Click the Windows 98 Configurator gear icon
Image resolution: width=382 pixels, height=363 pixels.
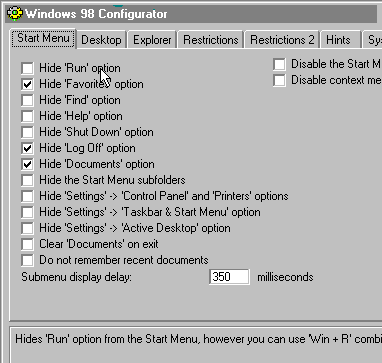tap(15, 14)
